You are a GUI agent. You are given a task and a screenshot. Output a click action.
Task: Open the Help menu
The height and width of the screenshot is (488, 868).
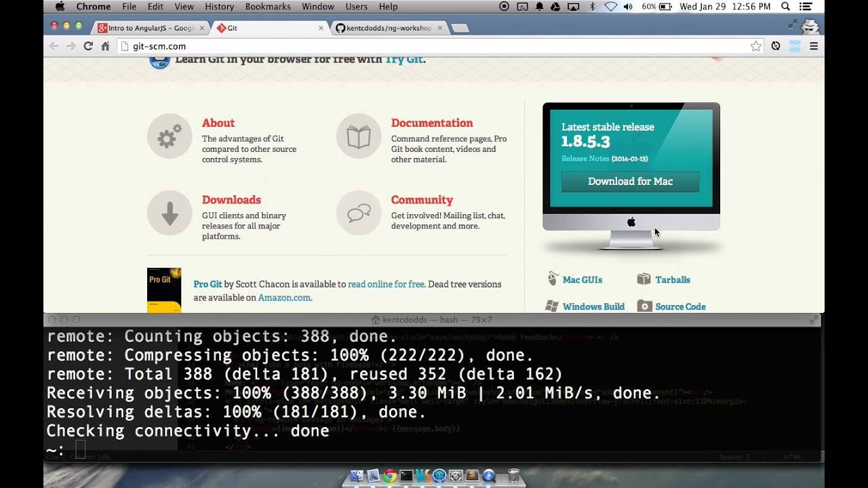point(388,7)
